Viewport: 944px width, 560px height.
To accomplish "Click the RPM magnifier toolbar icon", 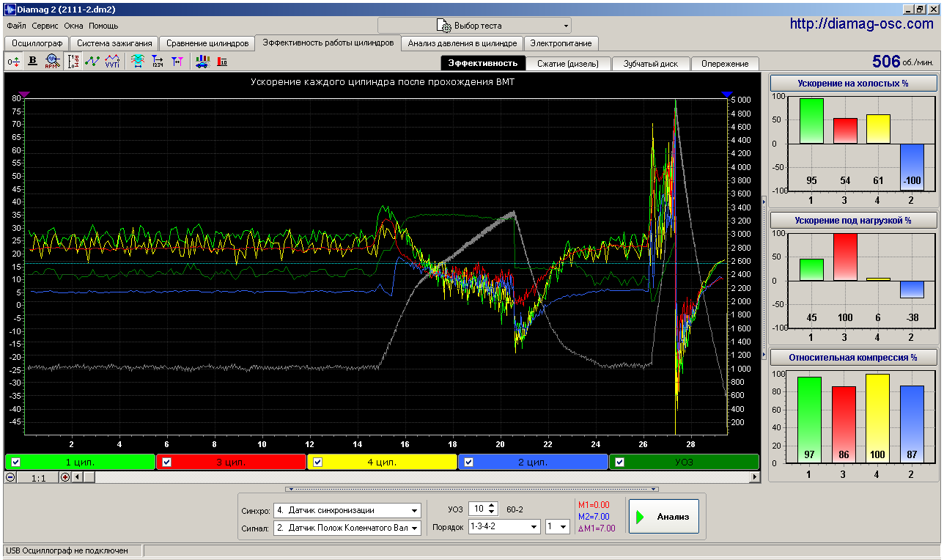I will (x=52, y=62).
